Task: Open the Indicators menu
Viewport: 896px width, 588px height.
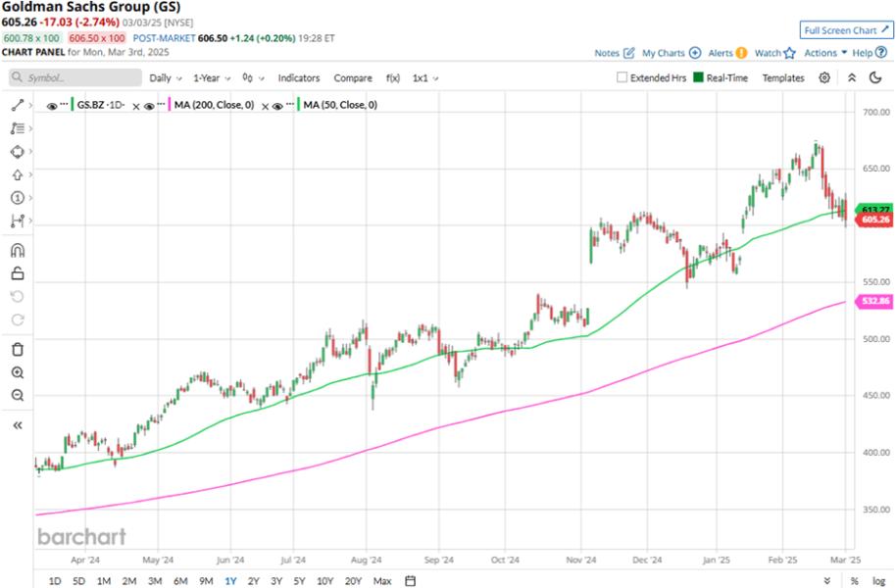Action: pos(299,77)
